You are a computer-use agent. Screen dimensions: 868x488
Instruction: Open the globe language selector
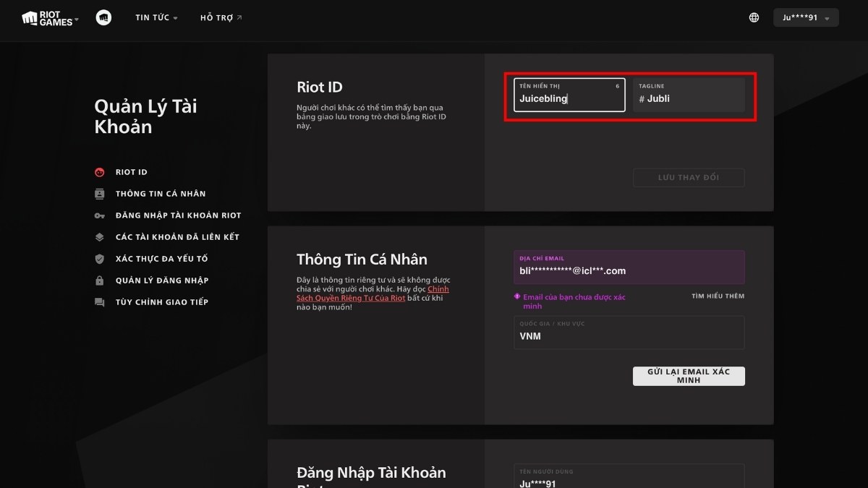tap(754, 17)
